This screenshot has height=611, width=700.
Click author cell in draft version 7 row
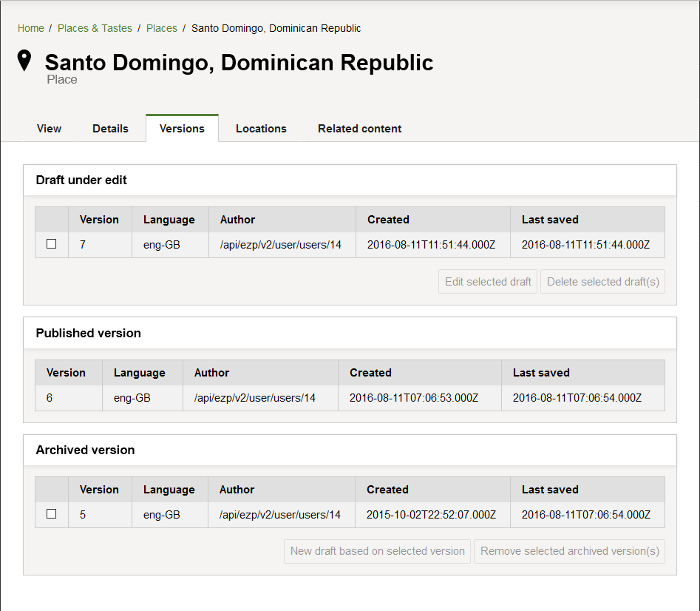tap(281, 245)
